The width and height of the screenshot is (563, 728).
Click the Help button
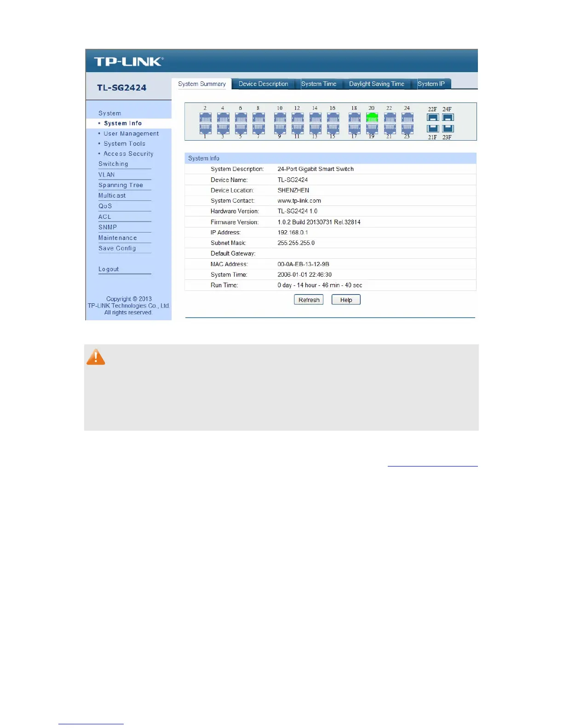click(x=346, y=300)
